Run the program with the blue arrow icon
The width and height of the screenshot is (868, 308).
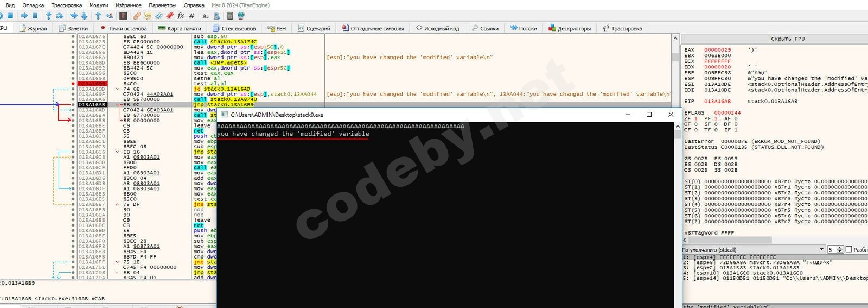[x=24, y=16]
